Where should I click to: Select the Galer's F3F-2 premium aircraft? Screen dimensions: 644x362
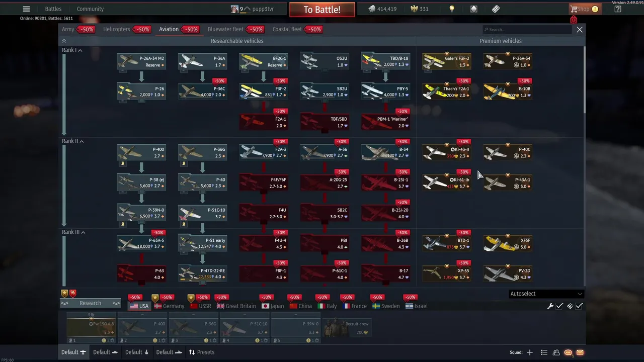pyautogui.click(x=446, y=61)
